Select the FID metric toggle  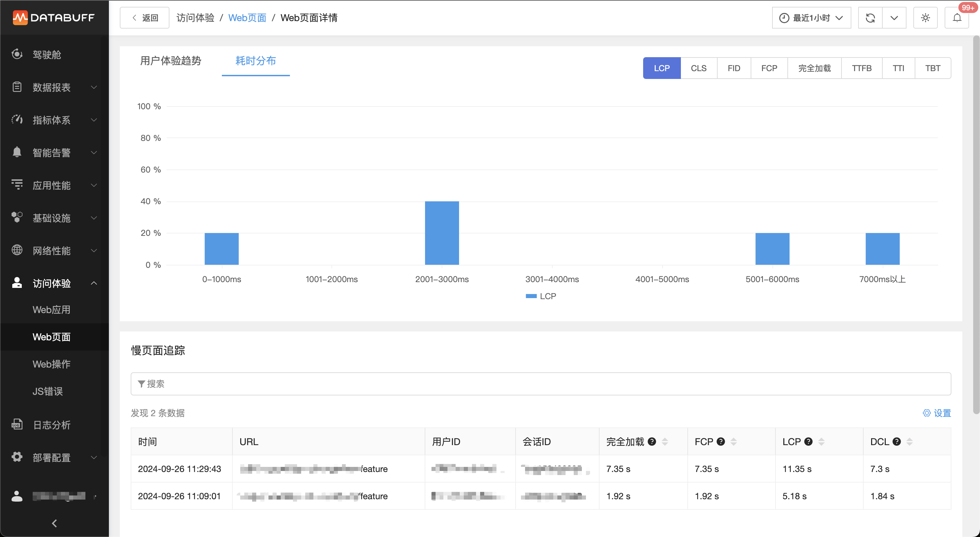coord(734,68)
